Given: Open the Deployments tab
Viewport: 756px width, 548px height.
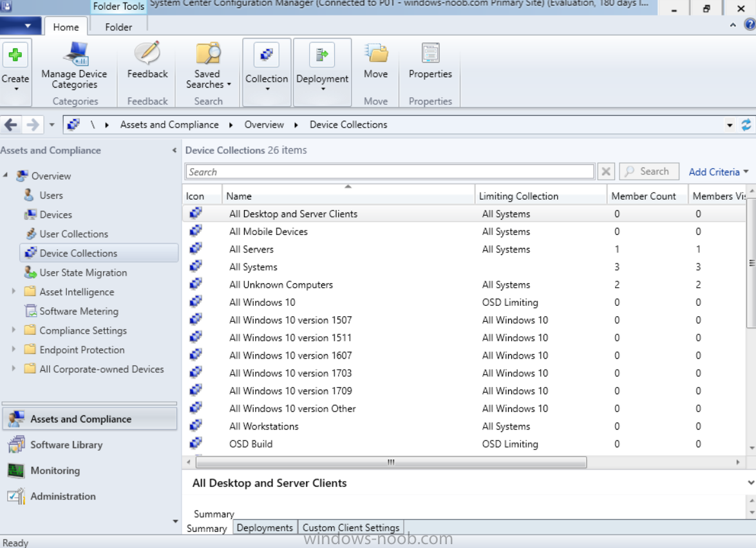Looking at the screenshot, I should coord(265,527).
